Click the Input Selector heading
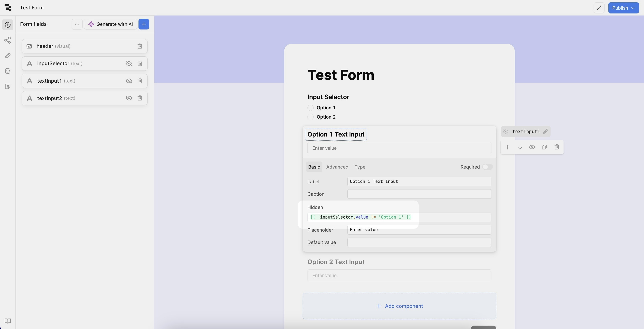 pos(328,97)
